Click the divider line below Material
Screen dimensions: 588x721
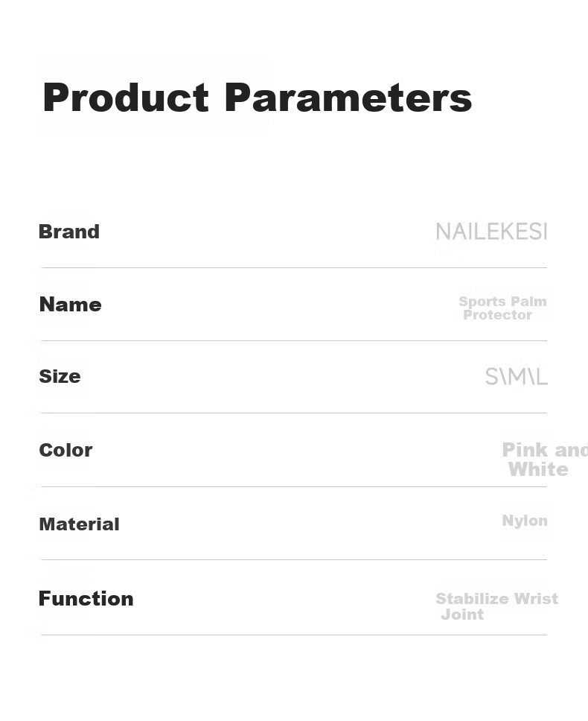294,559
